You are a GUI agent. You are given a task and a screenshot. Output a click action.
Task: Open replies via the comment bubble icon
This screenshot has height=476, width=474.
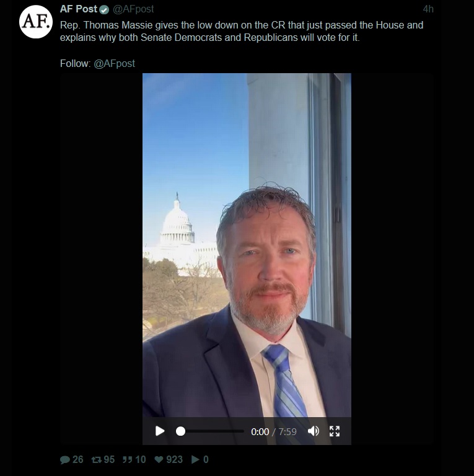coord(64,460)
